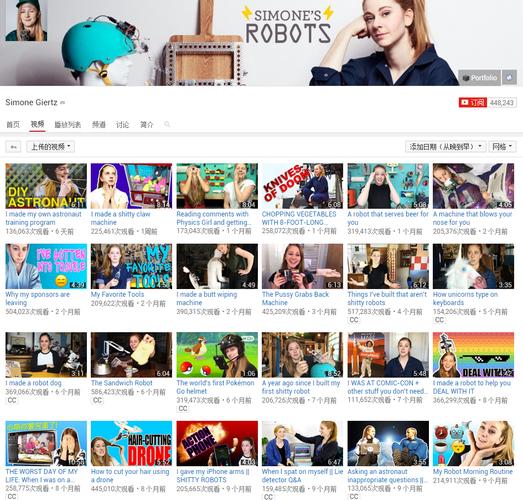Click the CC badge under The Sandwich Robot
Viewport: 523px width, 500px height.
tap(97, 400)
